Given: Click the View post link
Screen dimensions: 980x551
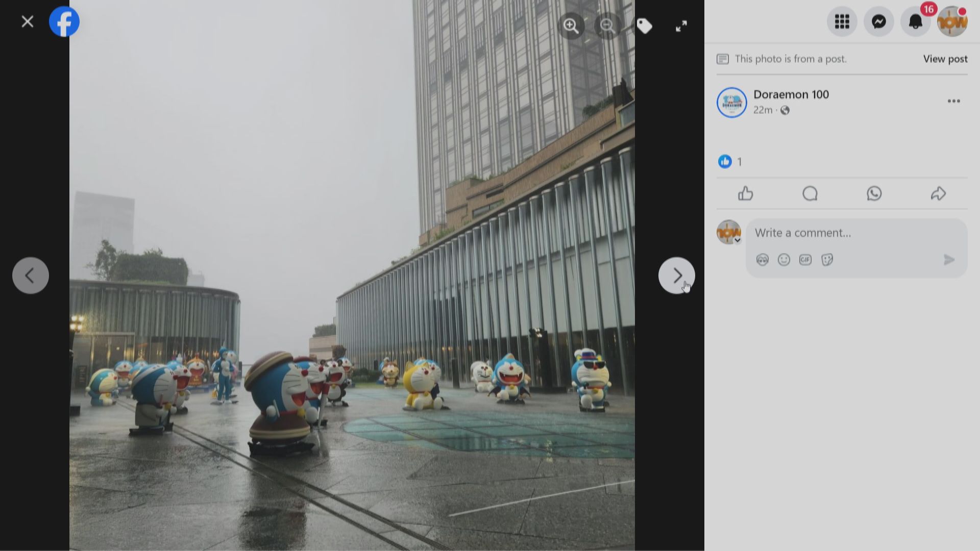Looking at the screenshot, I should [945, 59].
